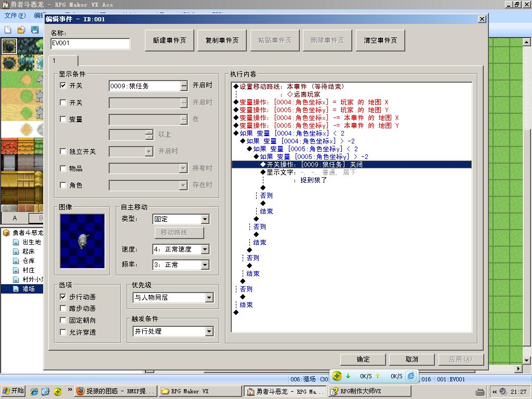
Task: Open the 文件(F) menu
Action: 15,15
